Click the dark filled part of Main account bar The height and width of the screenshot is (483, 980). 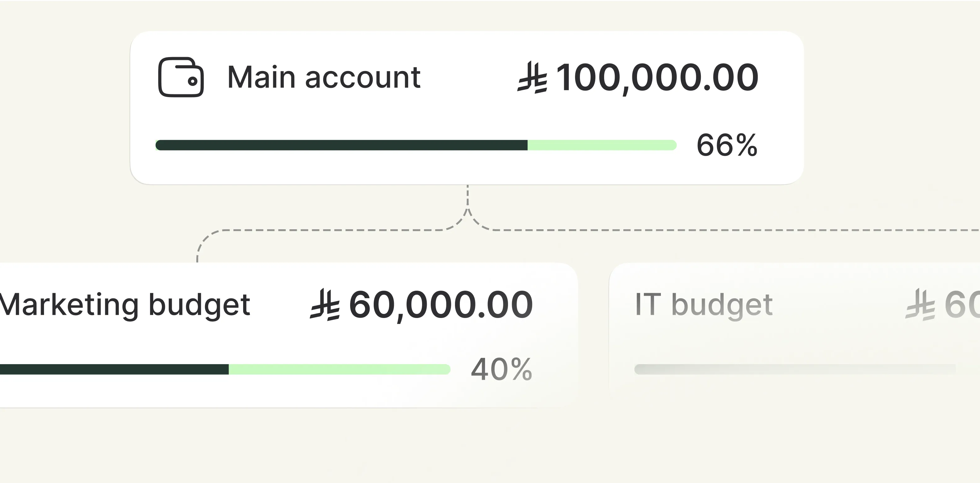(x=341, y=145)
